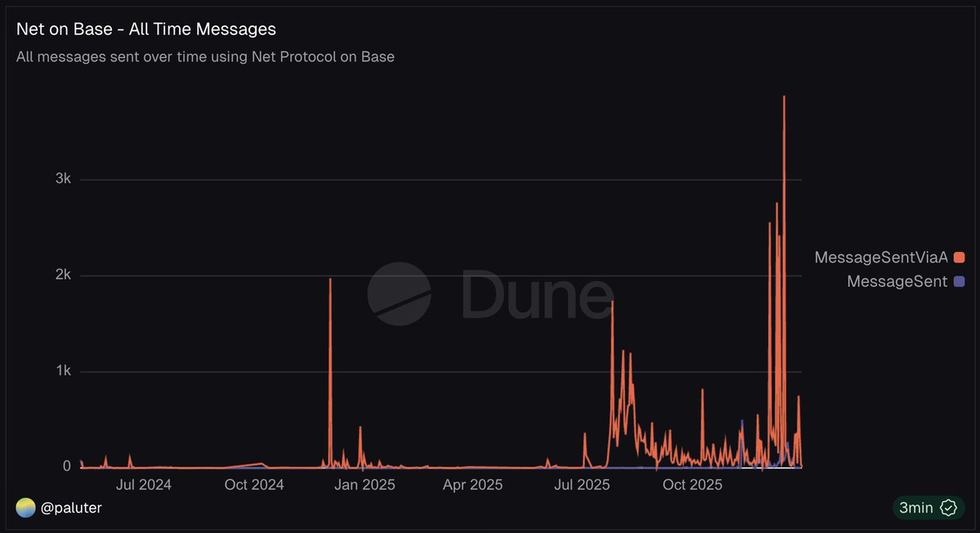Open the @paluter profile link
980x533 pixels.
[71, 508]
